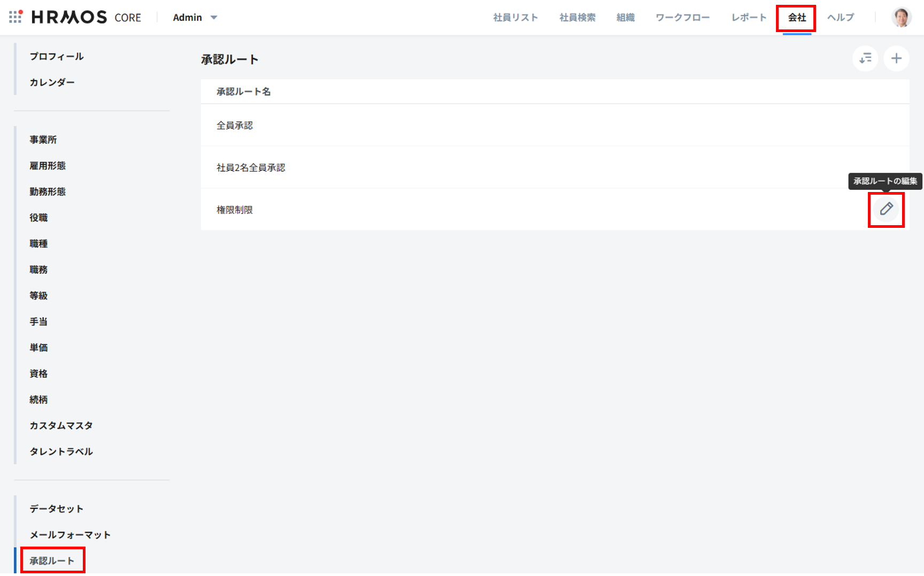This screenshot has width=924, height=576.
Task: Open カスタムマスタ in the sidebar
Action: tap(61, 425)
